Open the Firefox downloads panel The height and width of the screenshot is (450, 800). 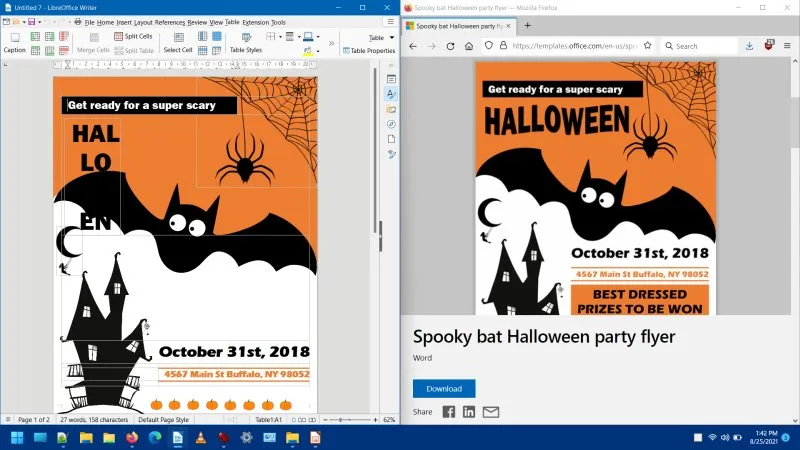point(750,46)
